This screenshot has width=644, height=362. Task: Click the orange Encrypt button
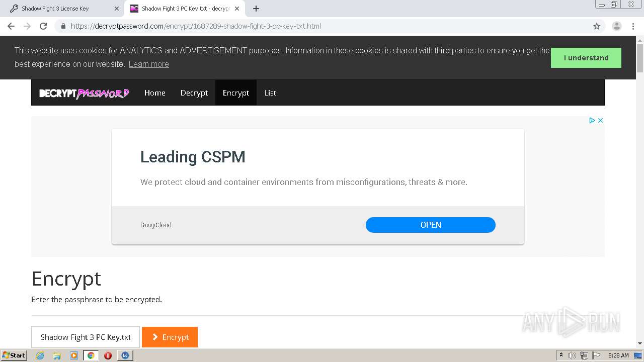click(x=170, y=337)
